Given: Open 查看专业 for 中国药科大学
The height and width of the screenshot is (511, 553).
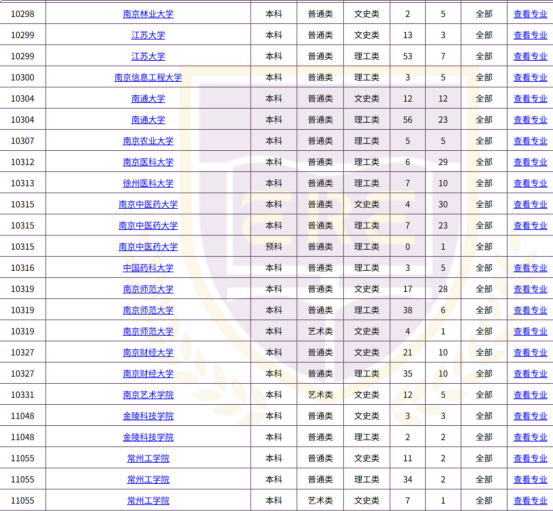Looking at the screenshot, I should [x=530, y=268].
